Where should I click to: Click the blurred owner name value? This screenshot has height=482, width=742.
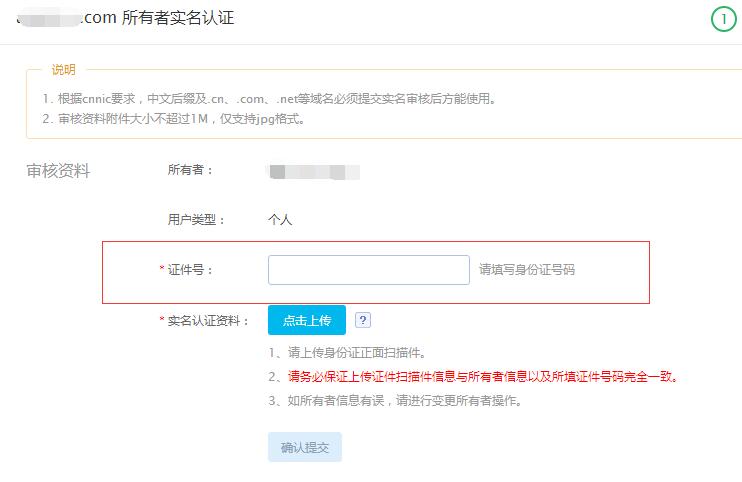click(314, 171)
